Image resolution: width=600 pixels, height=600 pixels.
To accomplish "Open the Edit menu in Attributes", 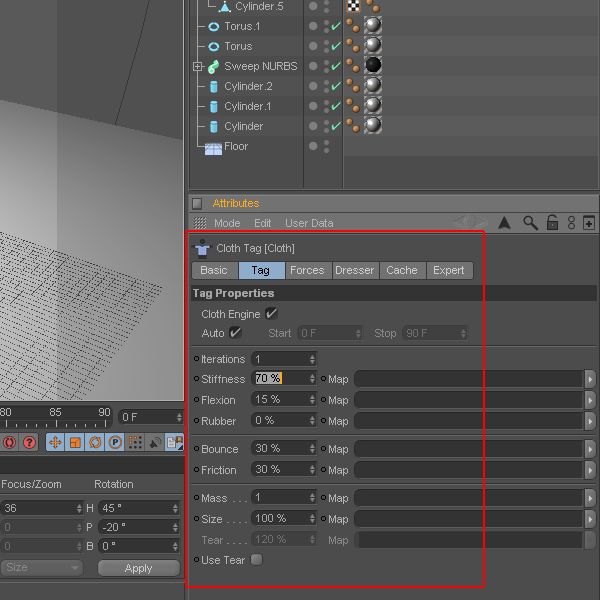I will [262, 223].
